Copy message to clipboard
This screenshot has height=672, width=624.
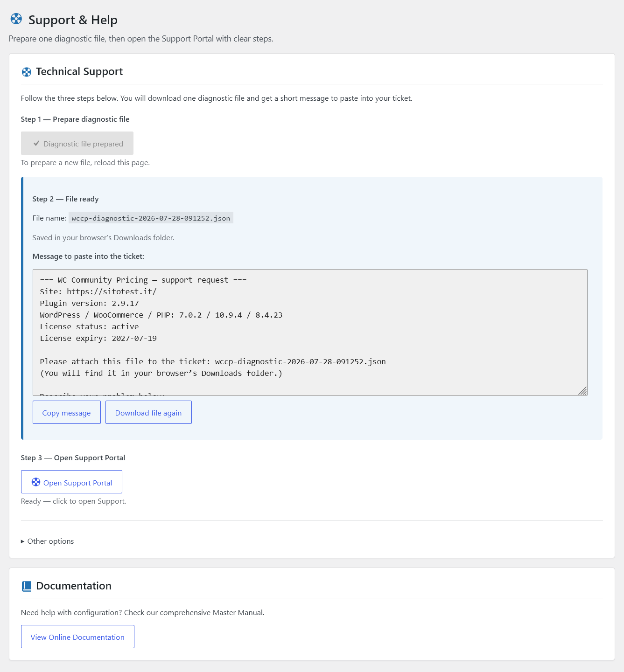click(67, 412)
